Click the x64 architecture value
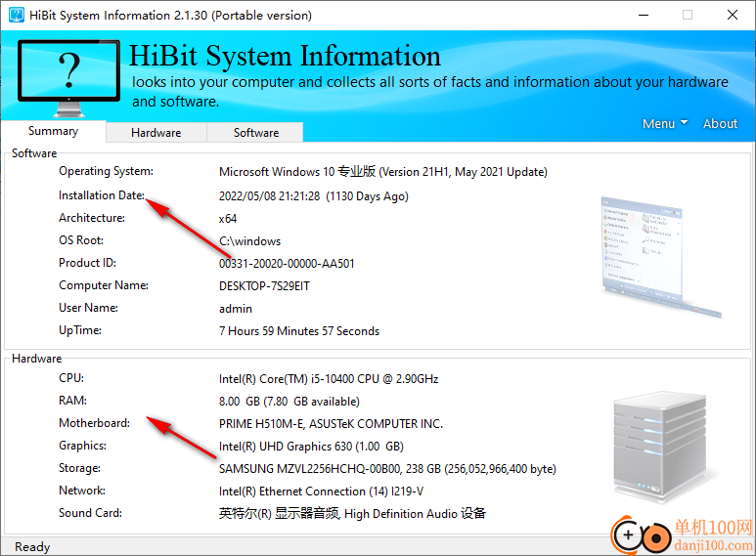Screen dimensions: 756x556 (228, 219)
